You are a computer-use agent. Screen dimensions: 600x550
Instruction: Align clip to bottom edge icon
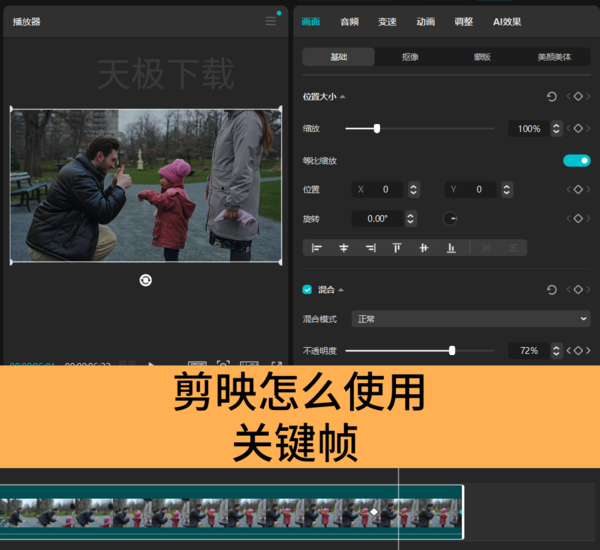click(x=451, y=248)
